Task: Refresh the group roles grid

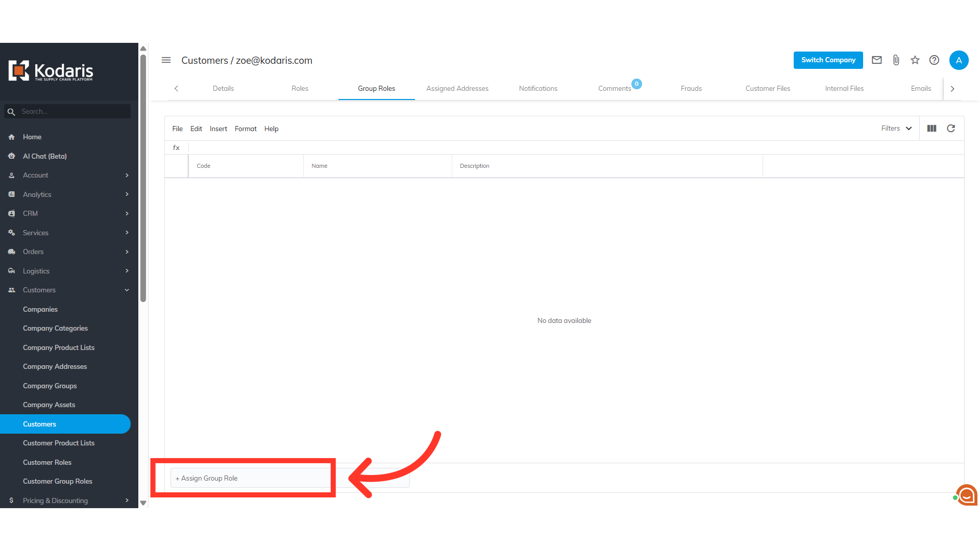Action: pos(951,129)
